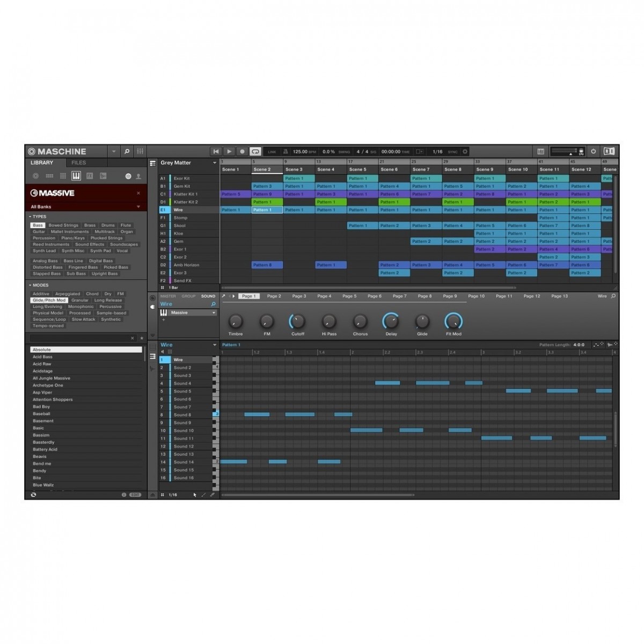Viewport: 644px width, 644px height.
Task: Select the Sounds file type icon
Action: 63,176
